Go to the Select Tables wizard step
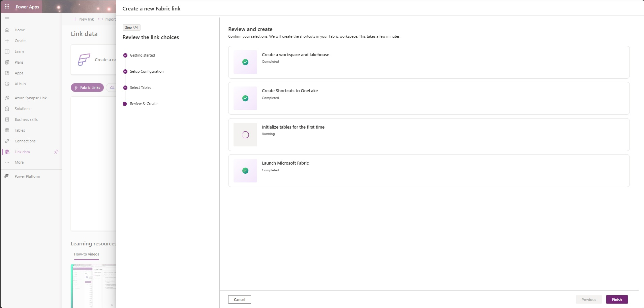This screenshot has height=308, width=644. click(141, 88)
